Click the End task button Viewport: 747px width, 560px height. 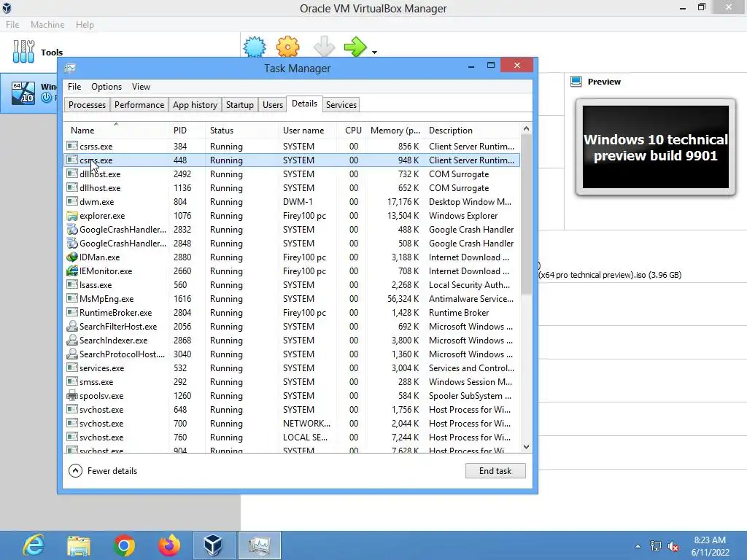(x=495, y=471)
